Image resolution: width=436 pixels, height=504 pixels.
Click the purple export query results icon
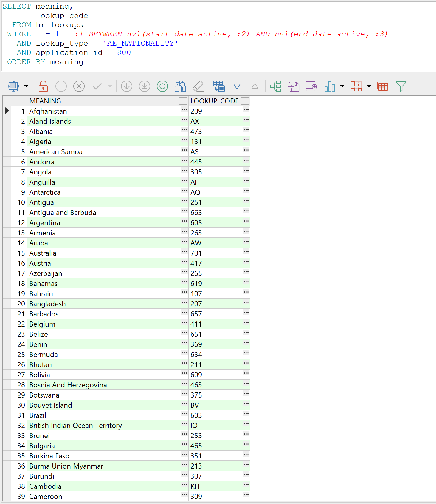click(311, 86)
